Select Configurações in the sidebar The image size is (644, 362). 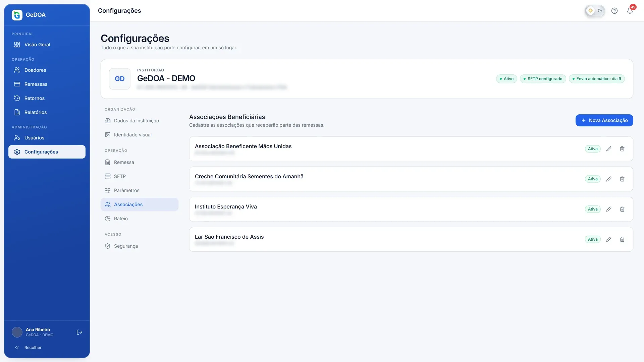pyautogui.click(x=47, y=152)
